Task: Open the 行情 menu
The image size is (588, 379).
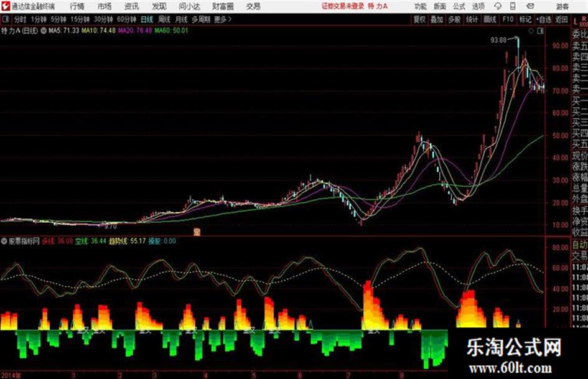Action: point(77,6)
